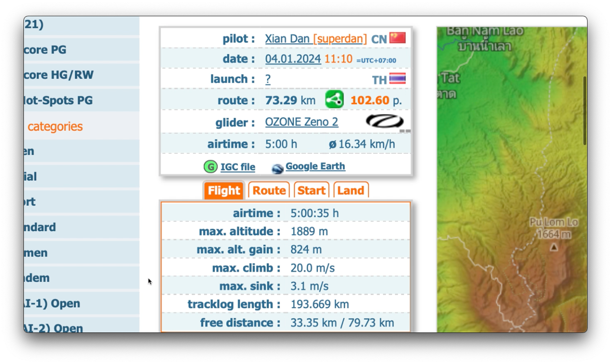Click the page vertical scrollbar
The height and width of the screenshot is (364, 611).
pos(585,109)
